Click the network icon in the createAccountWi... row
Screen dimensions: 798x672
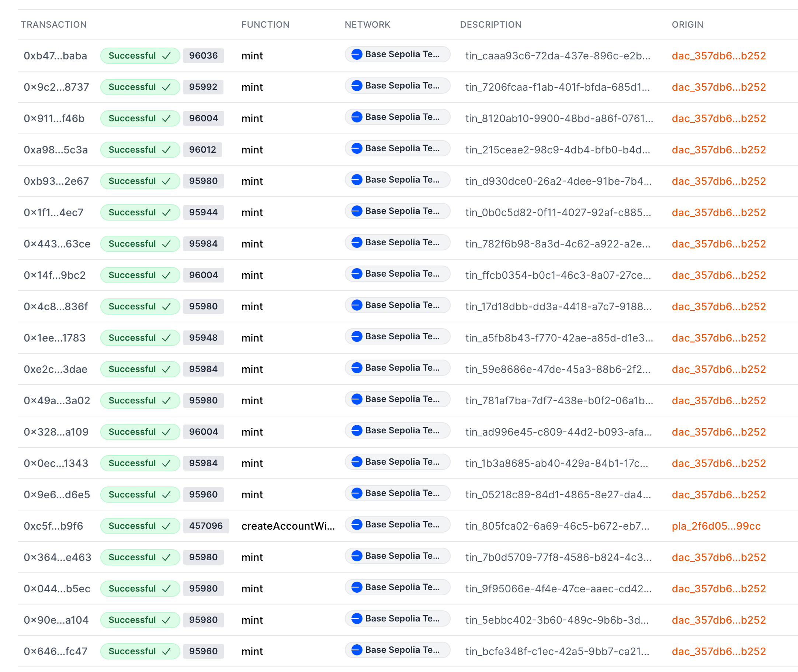click(x=357, y=524)
